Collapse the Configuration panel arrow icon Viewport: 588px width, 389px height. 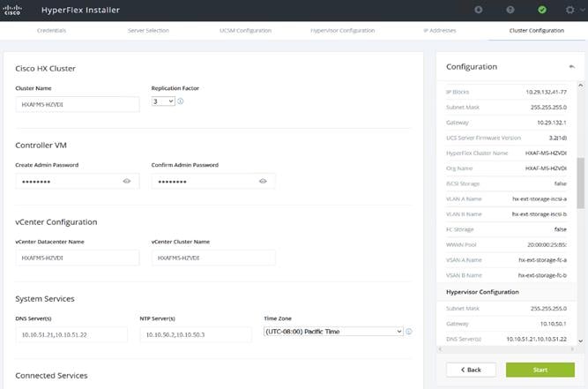point(571,67)
